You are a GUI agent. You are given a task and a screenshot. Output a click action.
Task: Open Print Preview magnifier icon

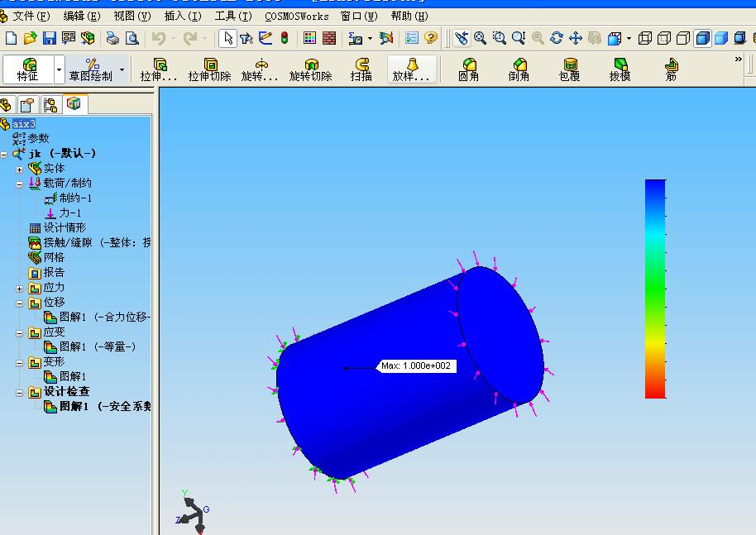(x=132, y=37)
